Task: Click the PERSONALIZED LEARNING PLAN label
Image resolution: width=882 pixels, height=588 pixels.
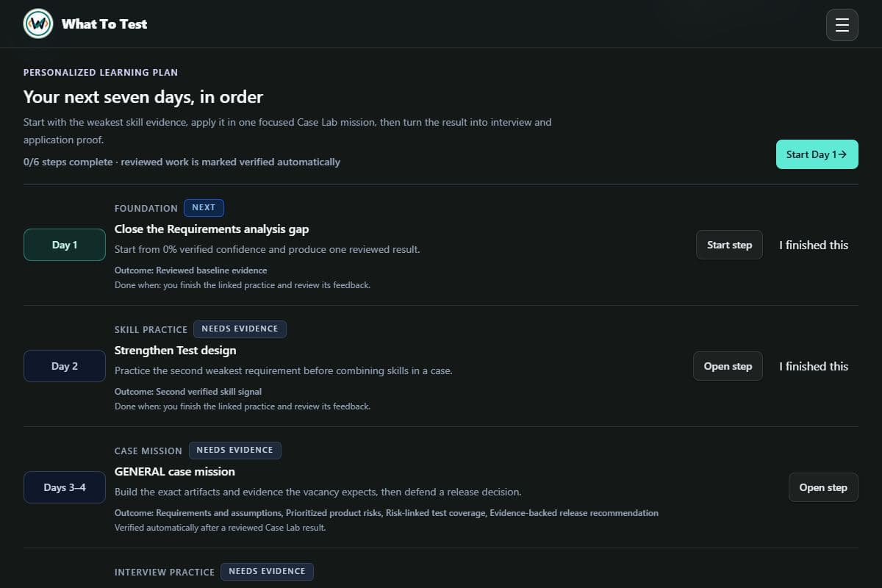Action: [x=101, y=73]
